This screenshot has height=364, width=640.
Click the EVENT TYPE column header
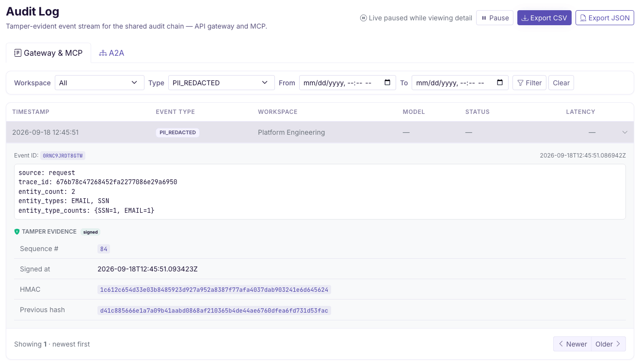(175, 112)
